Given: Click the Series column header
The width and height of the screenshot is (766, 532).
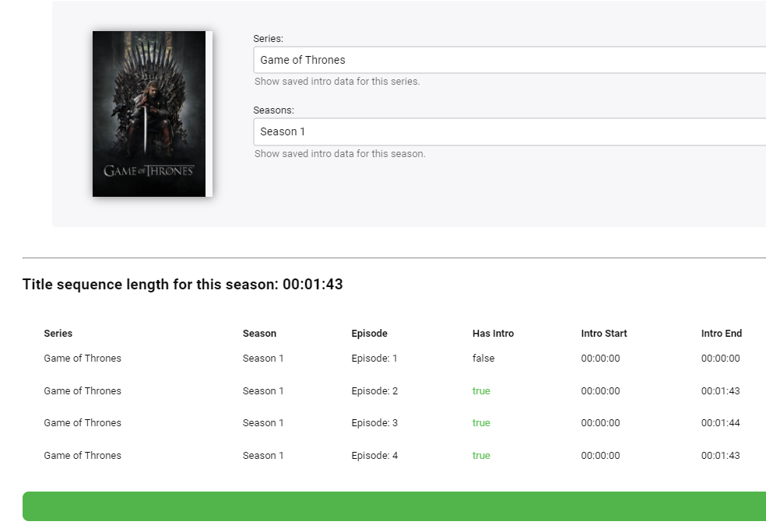Looking at the screenshot, I should 58,334.
